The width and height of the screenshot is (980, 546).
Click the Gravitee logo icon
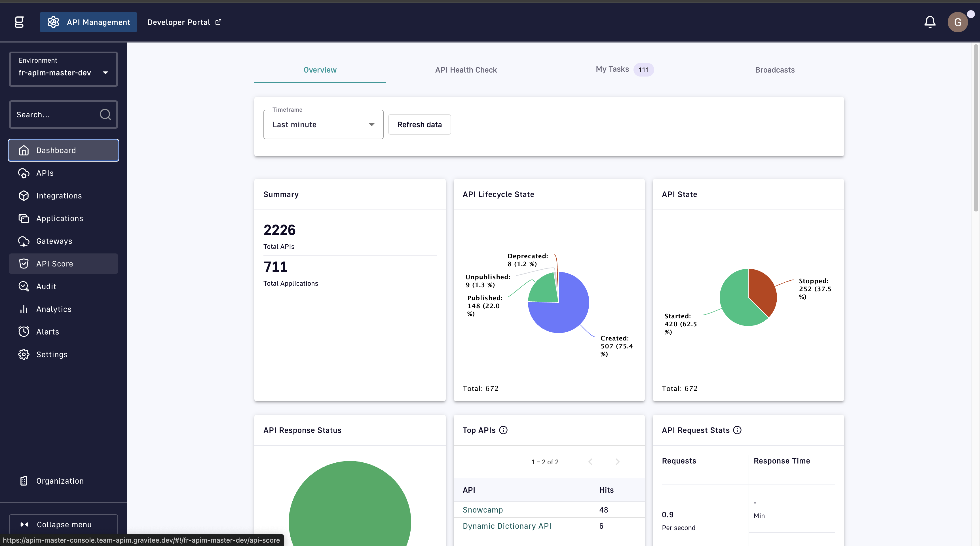19,22
